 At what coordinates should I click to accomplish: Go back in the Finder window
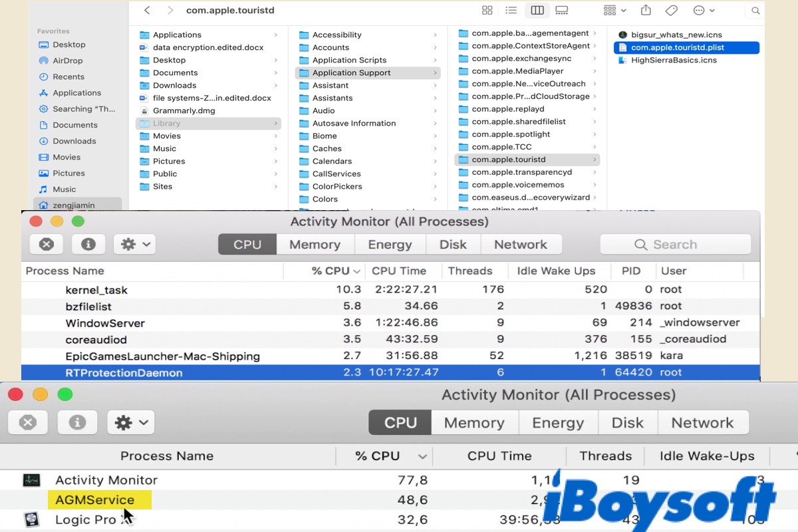click(x=147, y=11)
